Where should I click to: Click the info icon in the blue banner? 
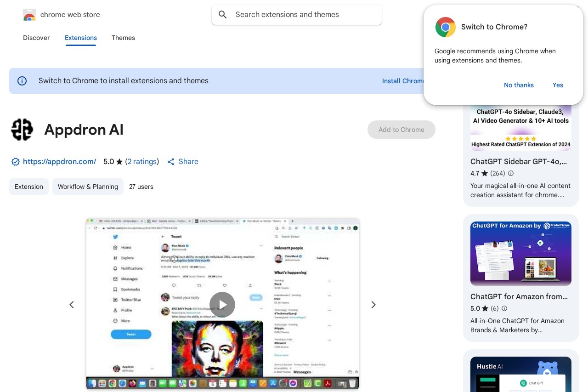[x=22, y=81]
